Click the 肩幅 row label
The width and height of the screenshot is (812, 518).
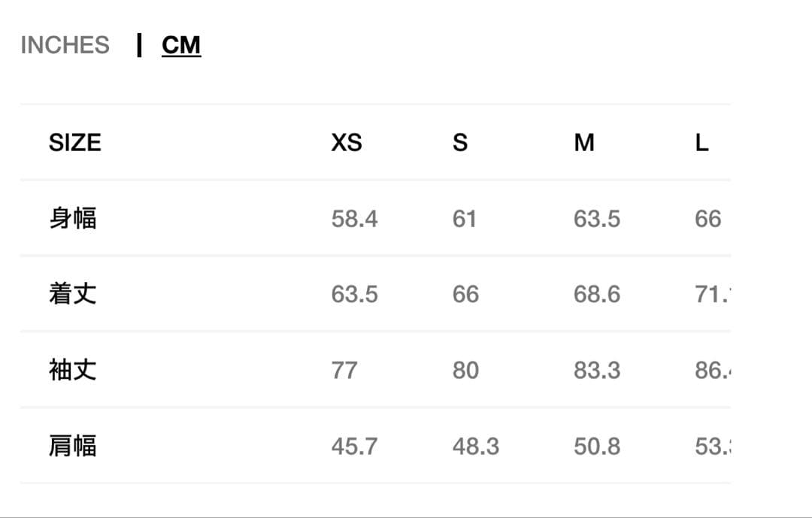pyautogui.click(x=73, y=446)
